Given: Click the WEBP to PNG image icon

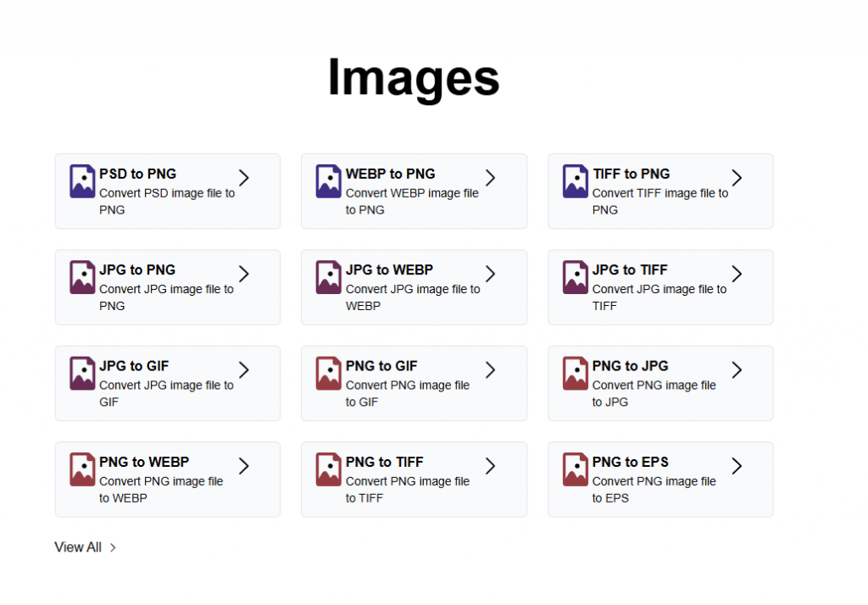Looking at the screenshot, I should click(329, 181).
